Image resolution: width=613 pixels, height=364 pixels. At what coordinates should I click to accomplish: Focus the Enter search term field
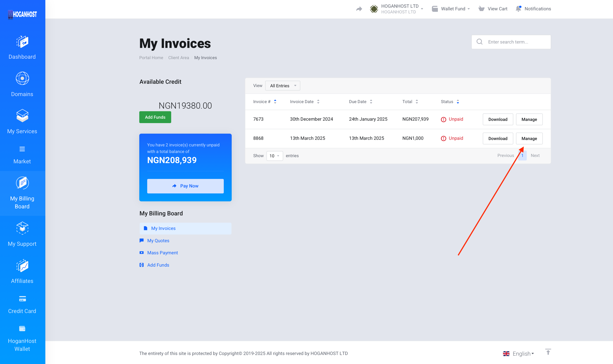point(511,42)
